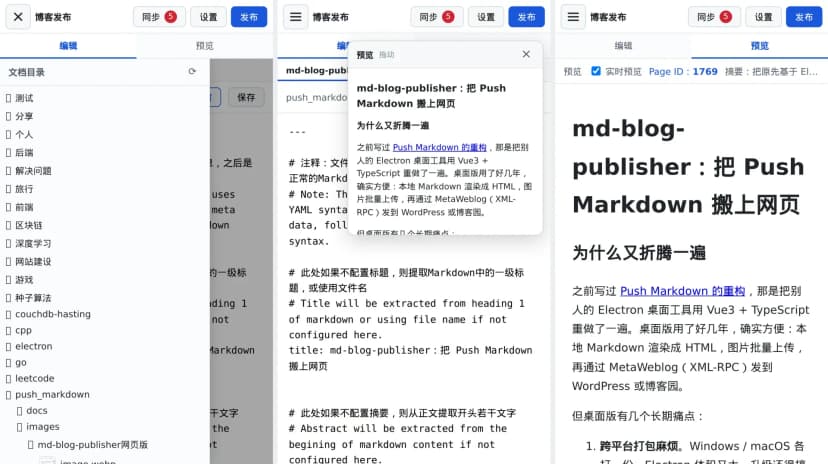Click blue 发布 button in left panel

tap(249, 17)
